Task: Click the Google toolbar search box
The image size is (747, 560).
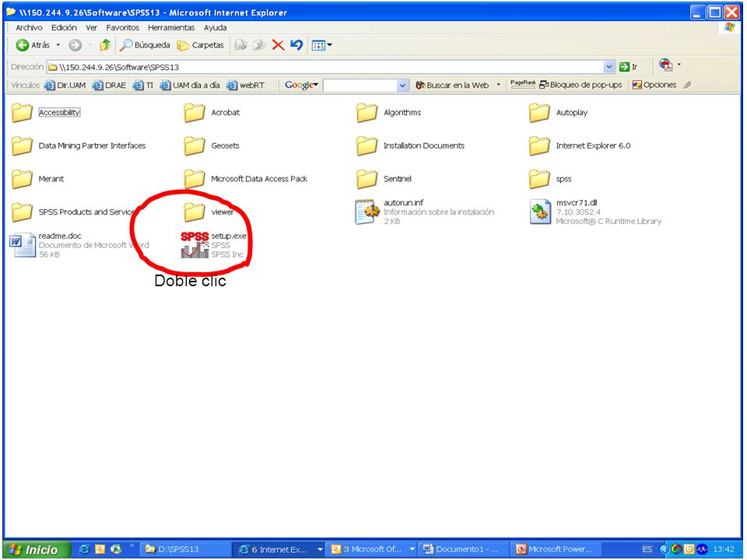Action: click(x=359, y=86)
